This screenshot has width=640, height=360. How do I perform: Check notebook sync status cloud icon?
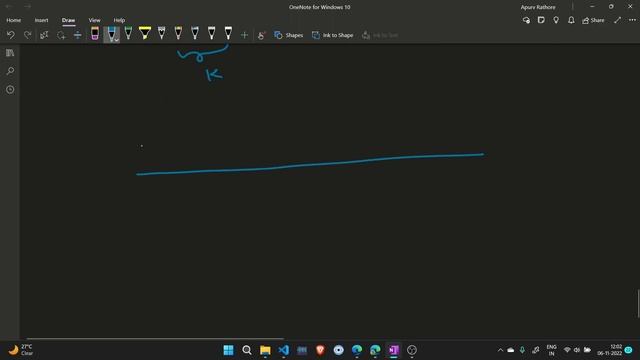coord(526,20)
